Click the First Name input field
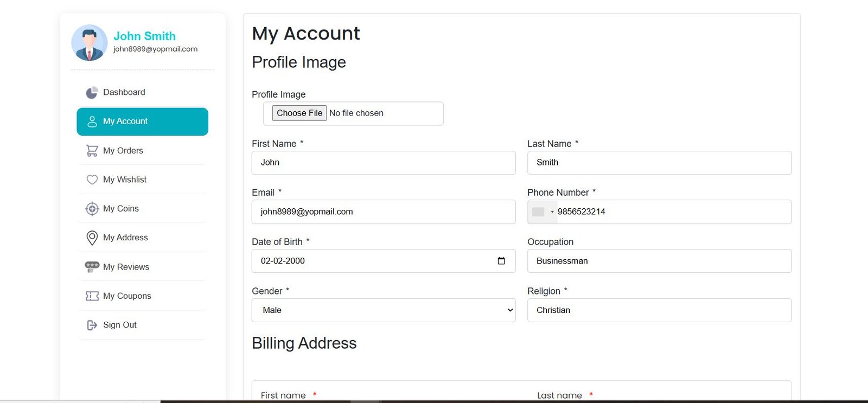Image resolution: width=868 pixels, height=403 pixels. (383, 163)
